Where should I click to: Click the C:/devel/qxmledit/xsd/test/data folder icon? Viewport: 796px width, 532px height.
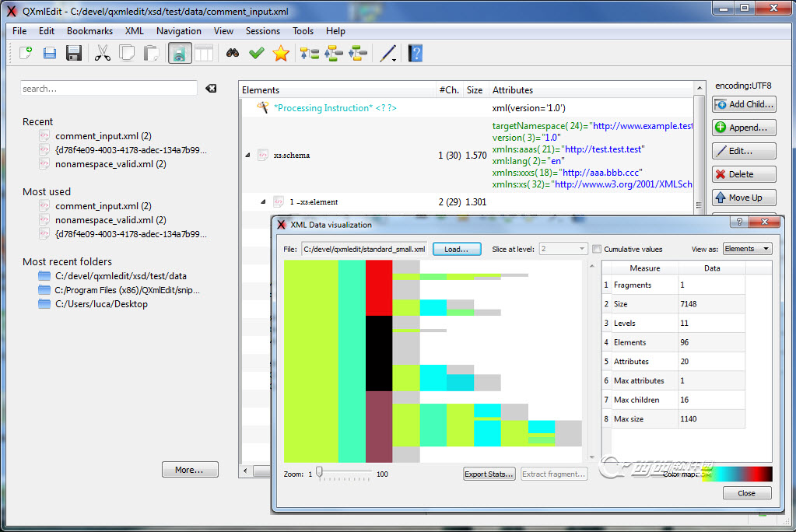tap(44, 275)
